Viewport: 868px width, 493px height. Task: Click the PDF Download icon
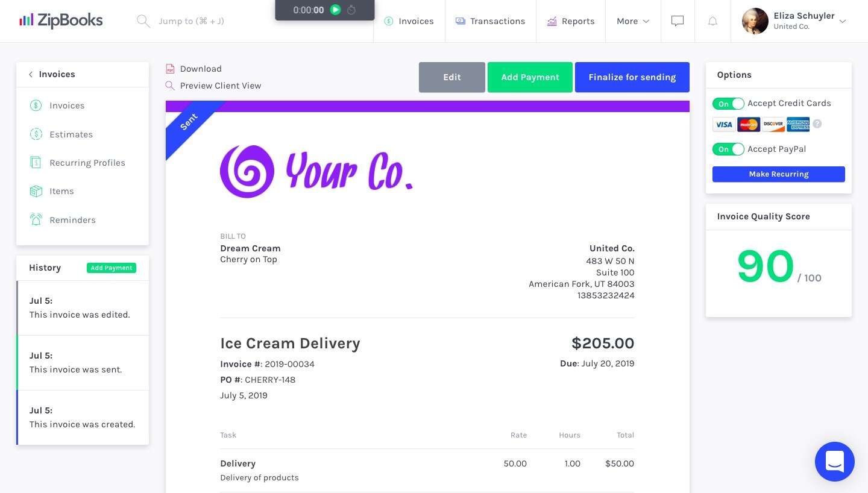[x=170, y=69]
